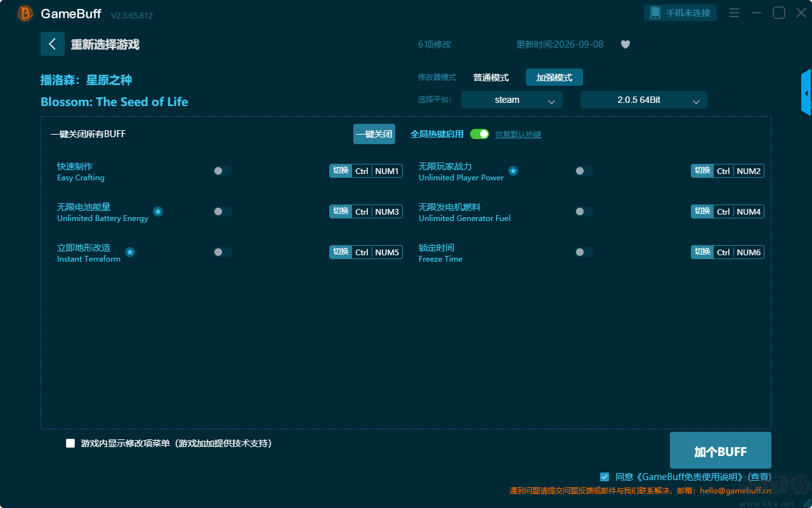The height and width of the screenshot is (508, 812).
Task: Click the 一键关闭所有BUFF label
Action: pyautogui.click(x=88, y=134)
